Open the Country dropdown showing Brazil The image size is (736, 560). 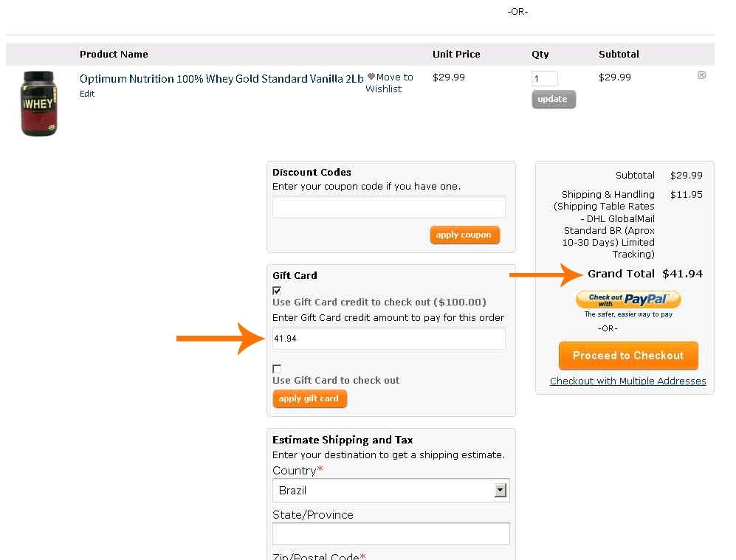tap(391, 491)
